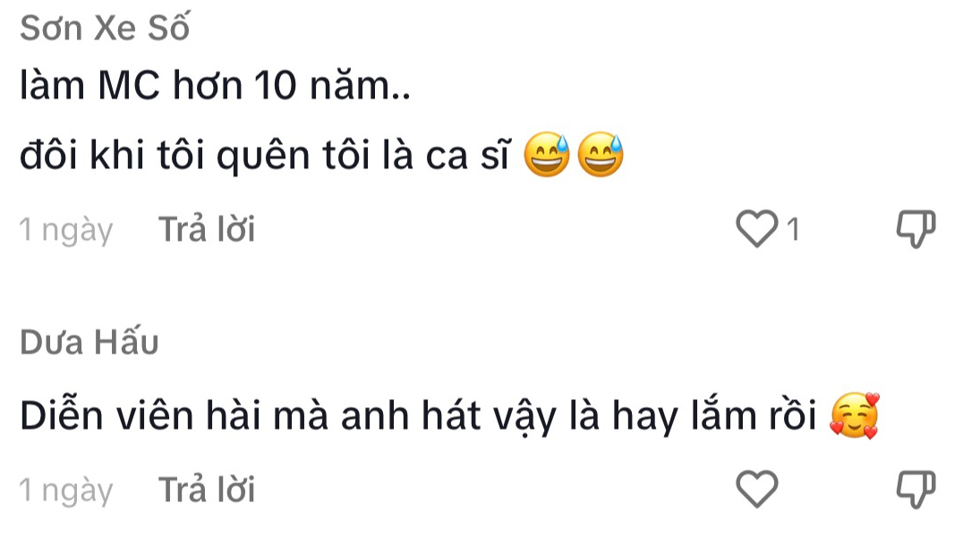Tap the heart on Dưa Hấu's comment
This screenshot has height=554, width=980.
(x=757, y=490)
